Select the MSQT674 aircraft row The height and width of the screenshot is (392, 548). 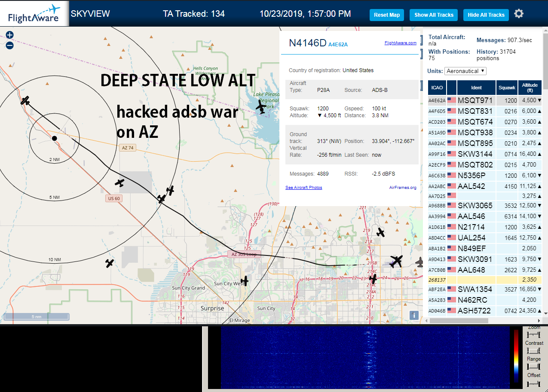pos(485,122)
